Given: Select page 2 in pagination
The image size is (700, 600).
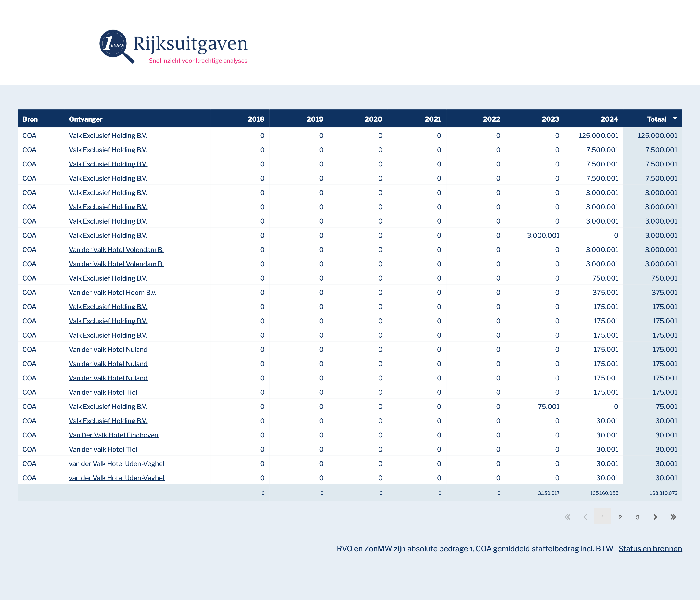Looking at the screenshot, I should (620, 517).
